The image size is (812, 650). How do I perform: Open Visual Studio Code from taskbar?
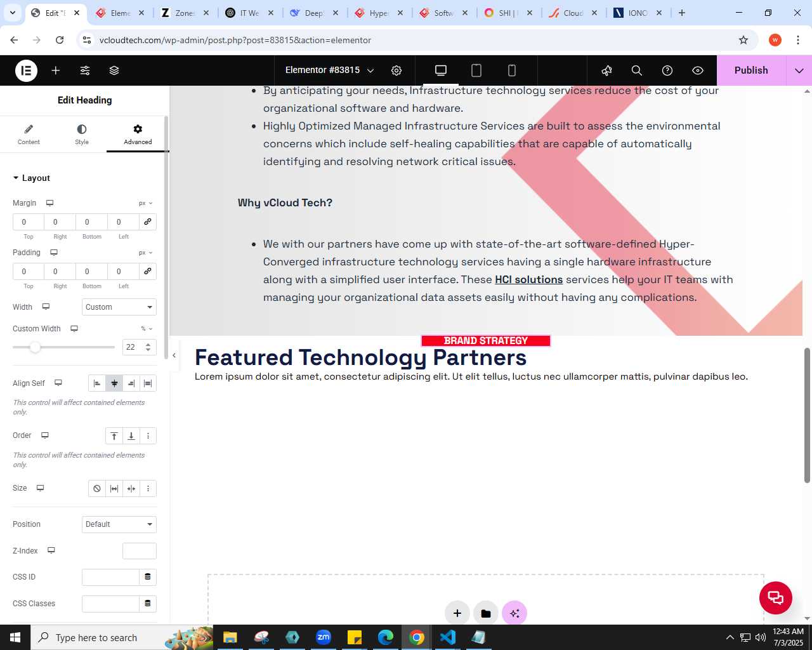tap(448, 637)
